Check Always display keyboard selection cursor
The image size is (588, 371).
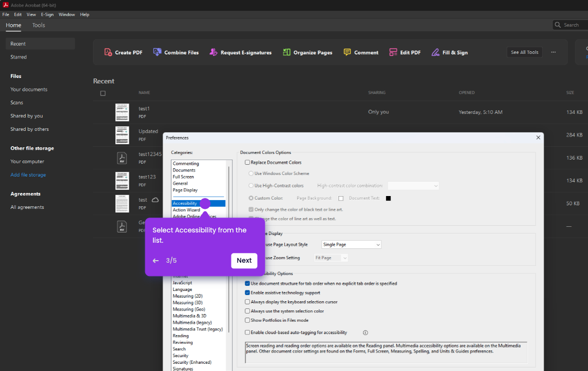(x=247, y=302)
